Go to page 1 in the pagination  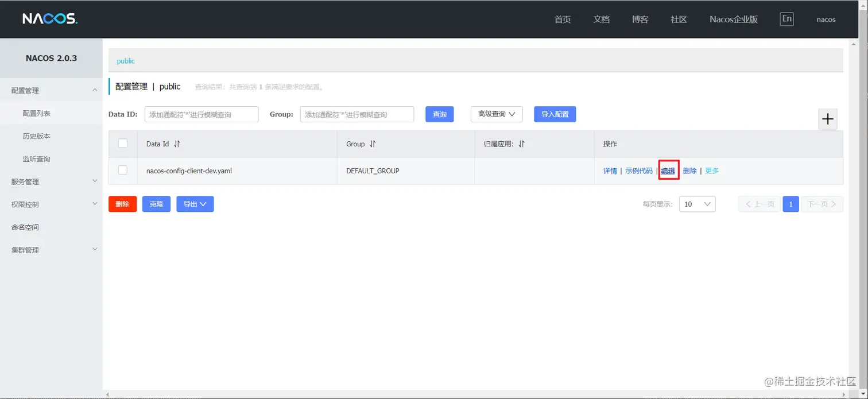tap(790, 204)
